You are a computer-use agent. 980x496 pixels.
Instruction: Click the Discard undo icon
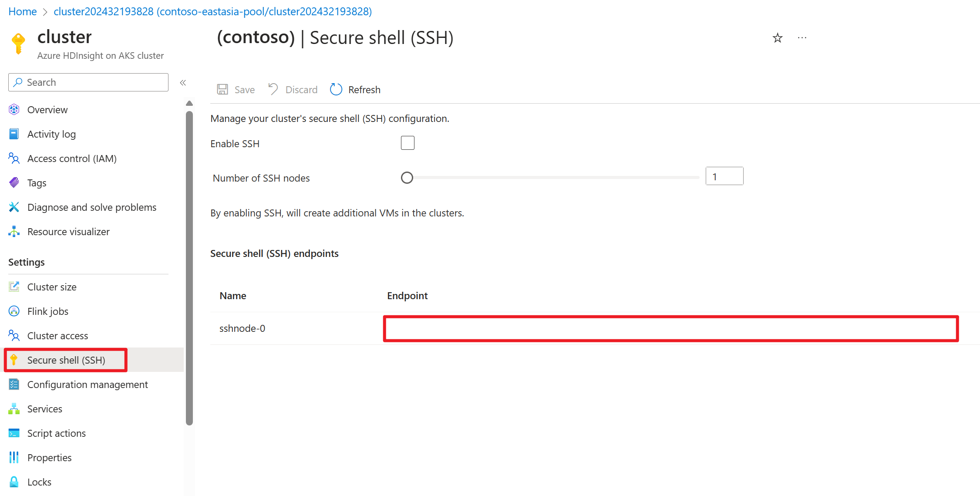pos(273,89)
